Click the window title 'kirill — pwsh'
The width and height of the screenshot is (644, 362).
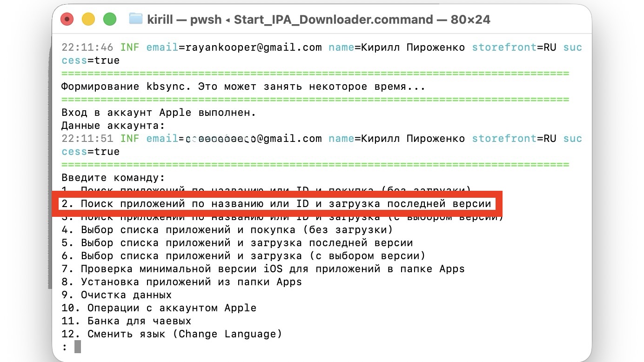pos(184,20)
